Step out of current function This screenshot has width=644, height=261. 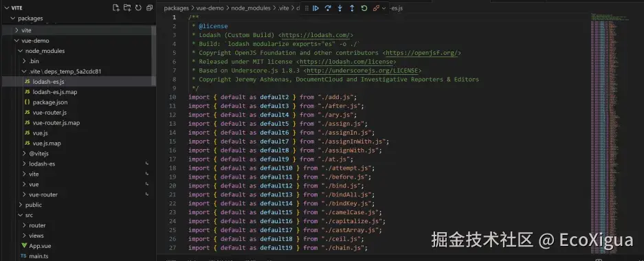tap(352, 8)
